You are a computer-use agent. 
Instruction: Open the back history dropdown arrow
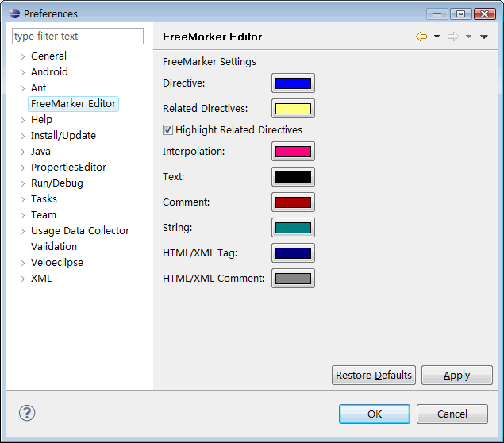[437, 37]
